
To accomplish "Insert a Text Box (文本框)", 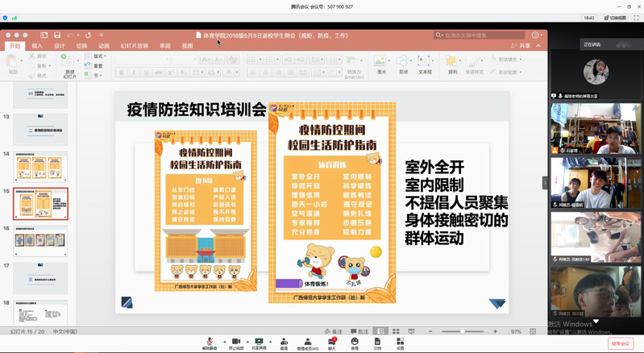I will [425, 60].
